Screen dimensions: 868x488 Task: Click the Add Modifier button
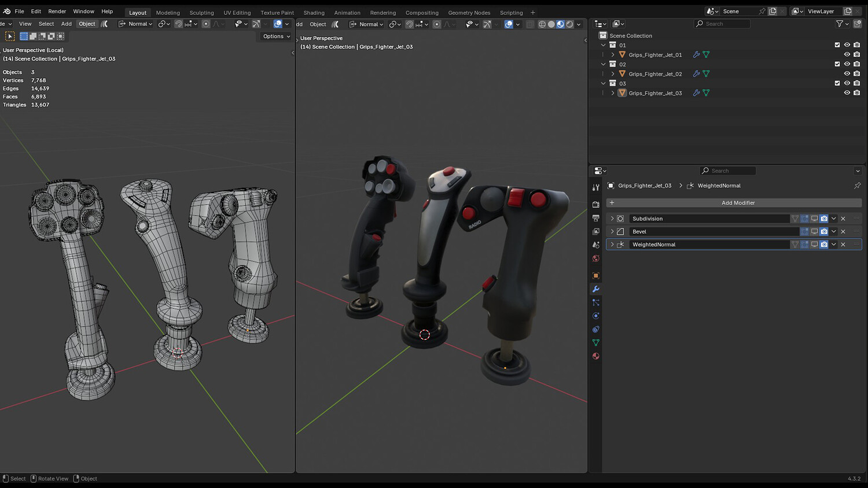coord(734,203)
